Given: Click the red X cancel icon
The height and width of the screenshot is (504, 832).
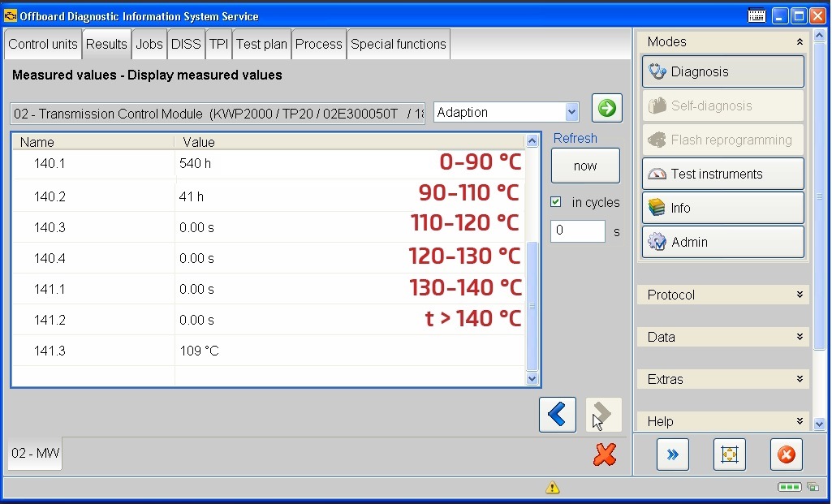Looking at the screenshot, I should 605,454.
